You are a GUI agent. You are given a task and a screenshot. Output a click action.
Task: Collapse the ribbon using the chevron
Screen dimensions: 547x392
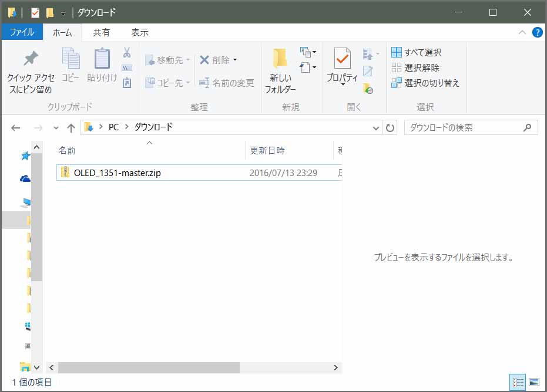[x=522, y=32]
